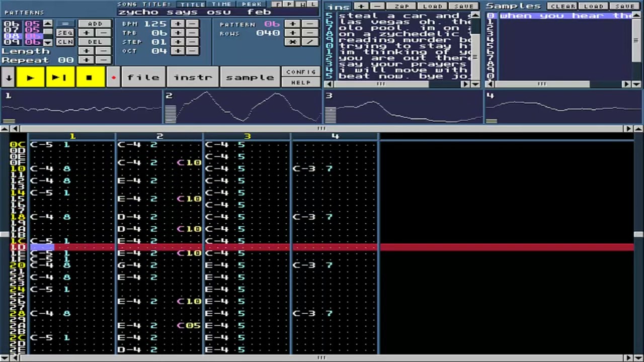Increase PATTERN number with plus
Viewport: 644px width, 362px height.
(x=293, y=24)
